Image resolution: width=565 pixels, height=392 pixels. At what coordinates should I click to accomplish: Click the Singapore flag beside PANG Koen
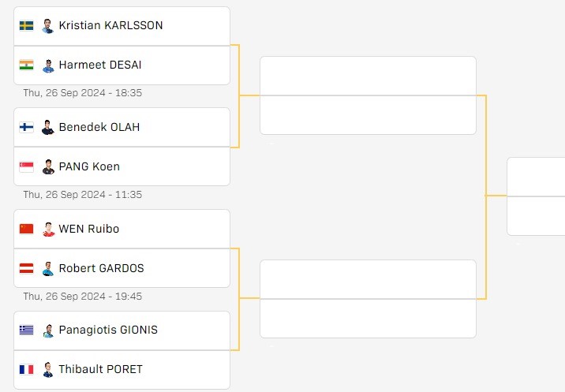coord(26,166)
